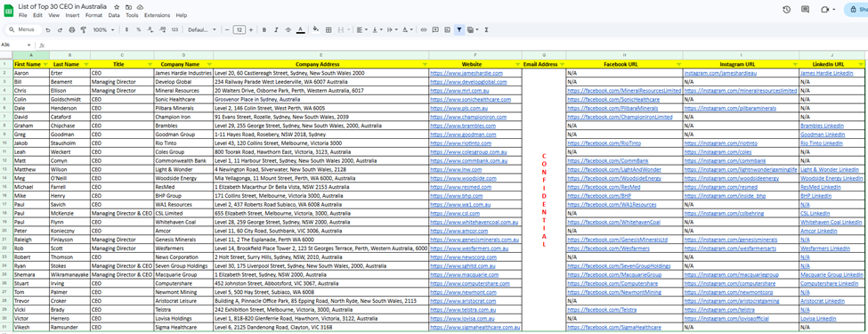The image size is (868, 334).
Task: Open the horizontal align dropdown
Action: [361, 29]
